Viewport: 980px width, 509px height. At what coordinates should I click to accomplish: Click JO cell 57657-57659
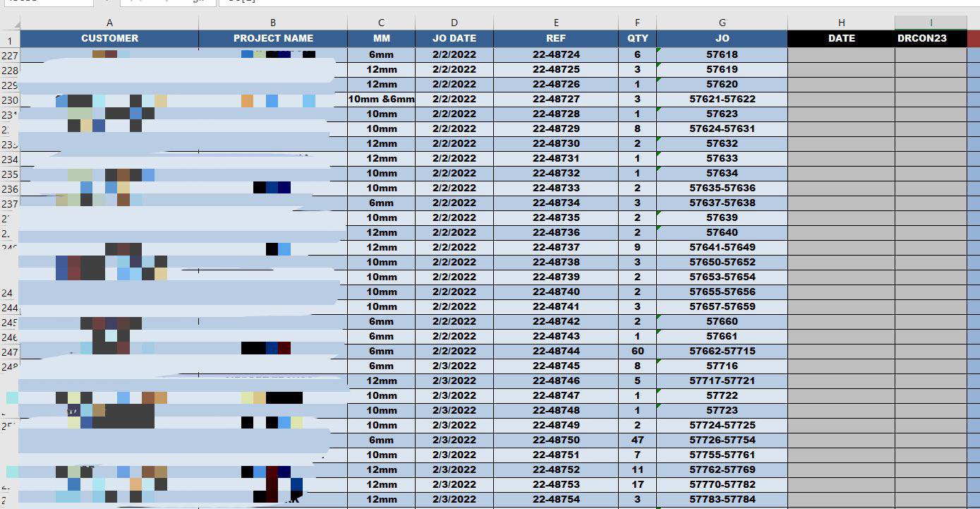[722, 306]
